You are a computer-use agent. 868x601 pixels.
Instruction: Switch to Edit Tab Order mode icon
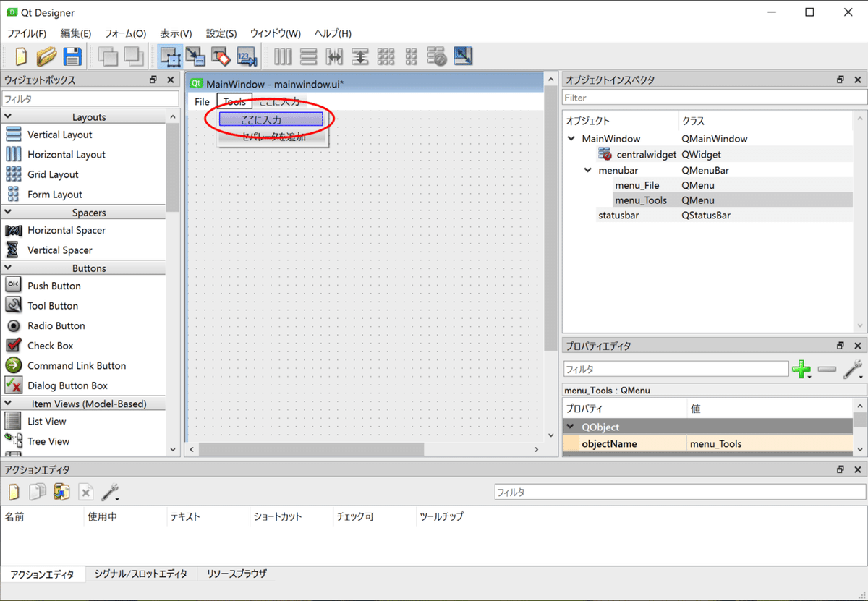pyautogui.click(x=247, y=56)
